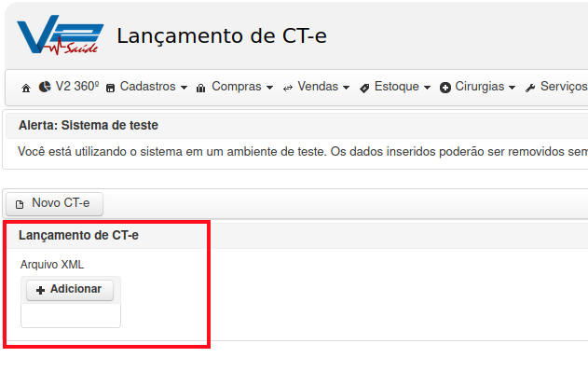Click Adicionar to upload XML file
Screen dimensions: 588x371
coord(70,290)
